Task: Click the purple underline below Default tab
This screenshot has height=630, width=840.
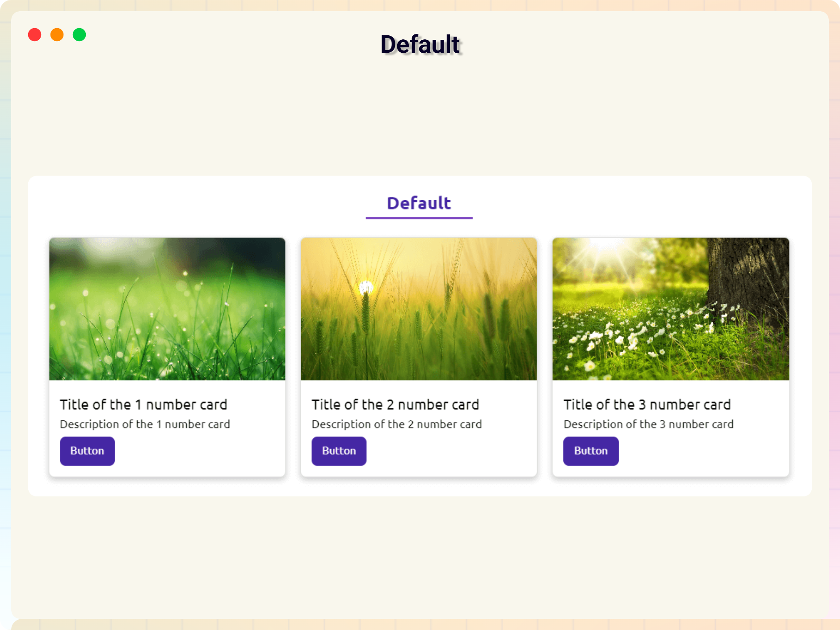Action: click(x=419, y=218)
